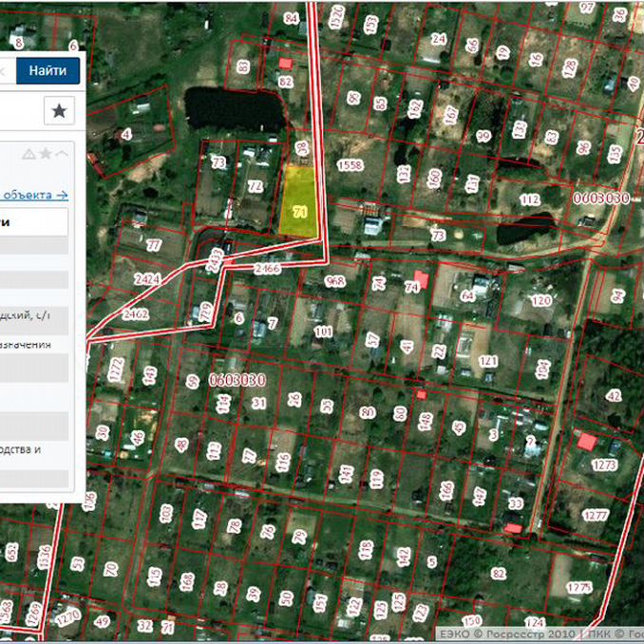Click parcel 121 on the map

(x=488, y=361)
